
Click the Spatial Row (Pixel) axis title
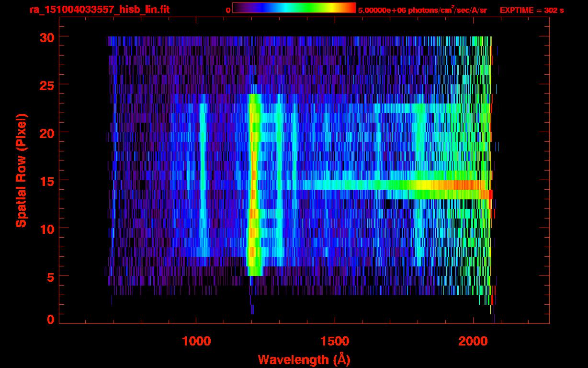click(21, 171)
